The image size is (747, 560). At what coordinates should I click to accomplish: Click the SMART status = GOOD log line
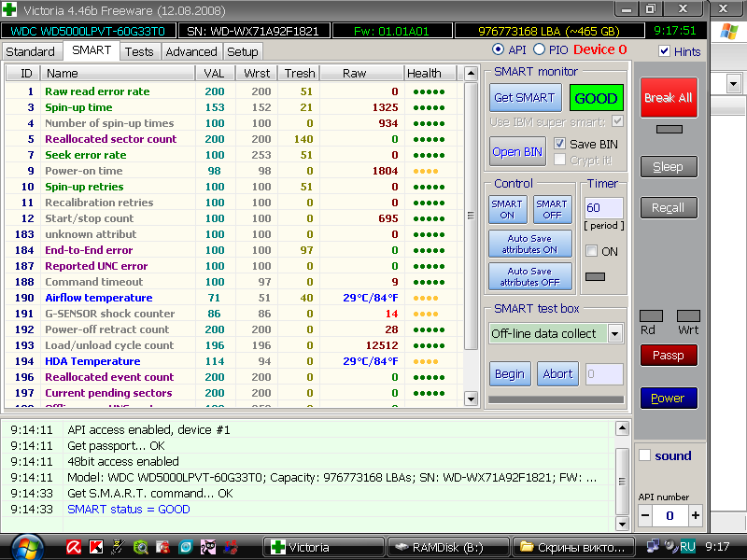click(129, 509)
